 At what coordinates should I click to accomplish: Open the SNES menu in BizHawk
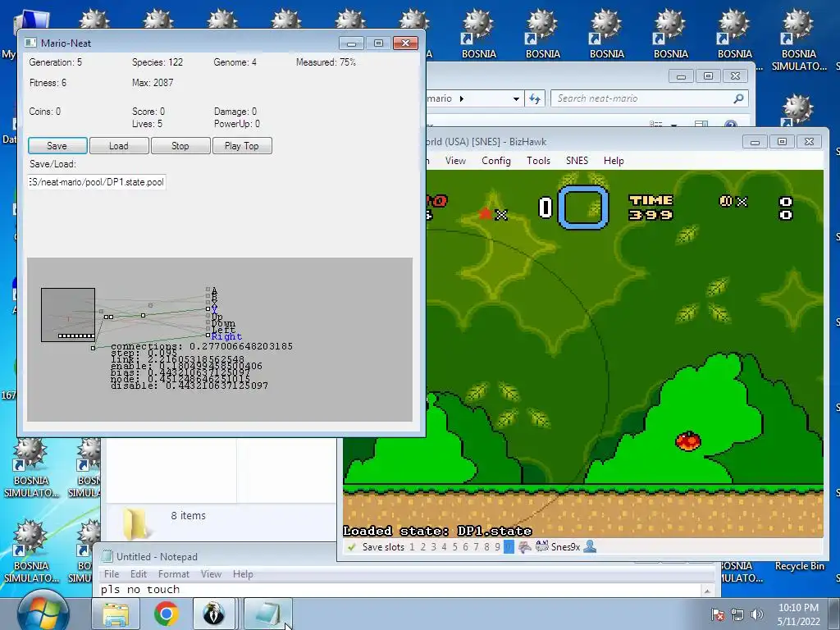click(x=577, y=161)
